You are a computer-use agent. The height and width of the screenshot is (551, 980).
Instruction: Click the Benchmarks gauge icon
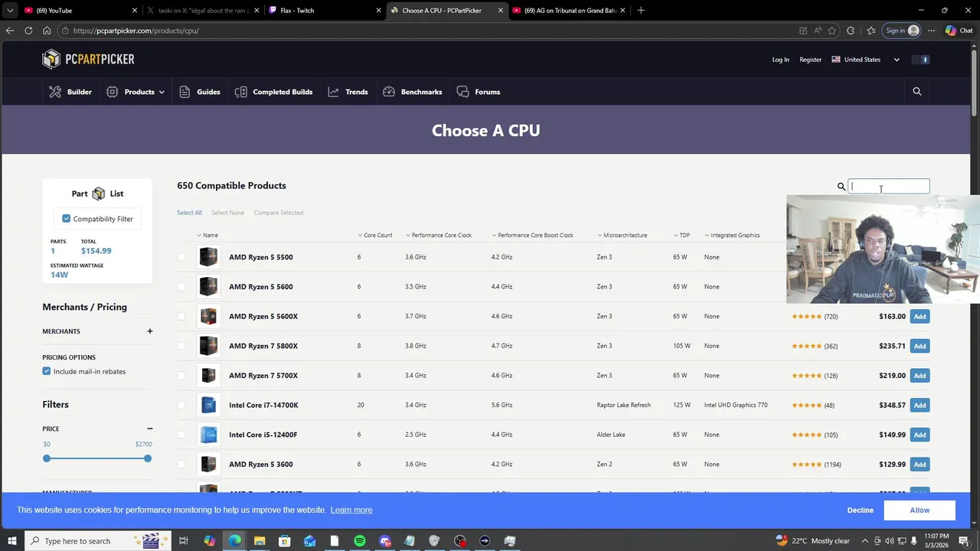coord(389,92)
